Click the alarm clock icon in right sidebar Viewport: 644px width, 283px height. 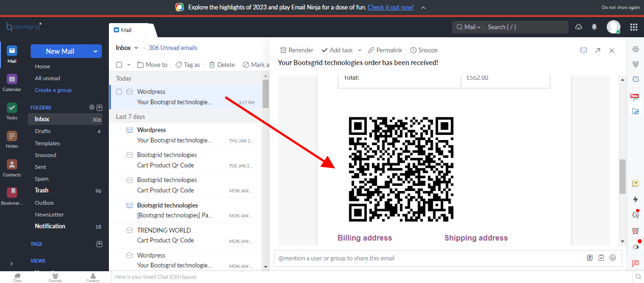(x=636, y=231)
